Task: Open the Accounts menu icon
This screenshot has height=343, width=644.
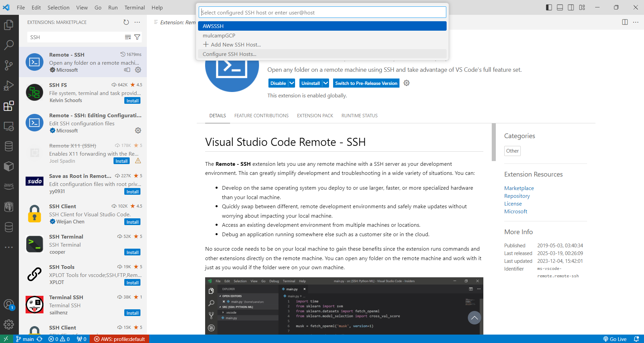Action: (x=9, y=305)
